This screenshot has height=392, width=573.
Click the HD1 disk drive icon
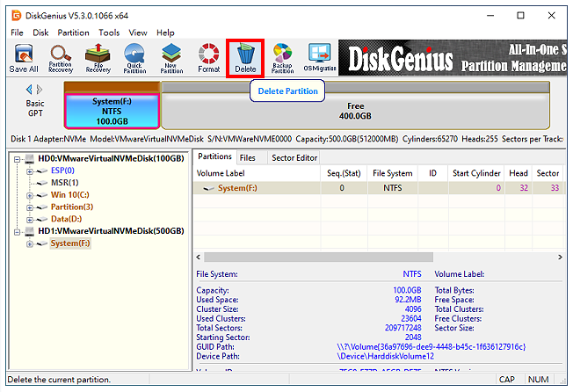coord(29,231)
